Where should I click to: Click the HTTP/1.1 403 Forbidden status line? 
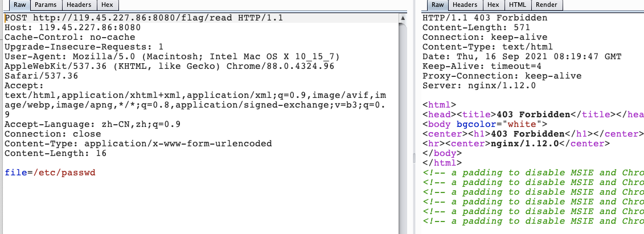pyautogui.click(x=485, y=18)
